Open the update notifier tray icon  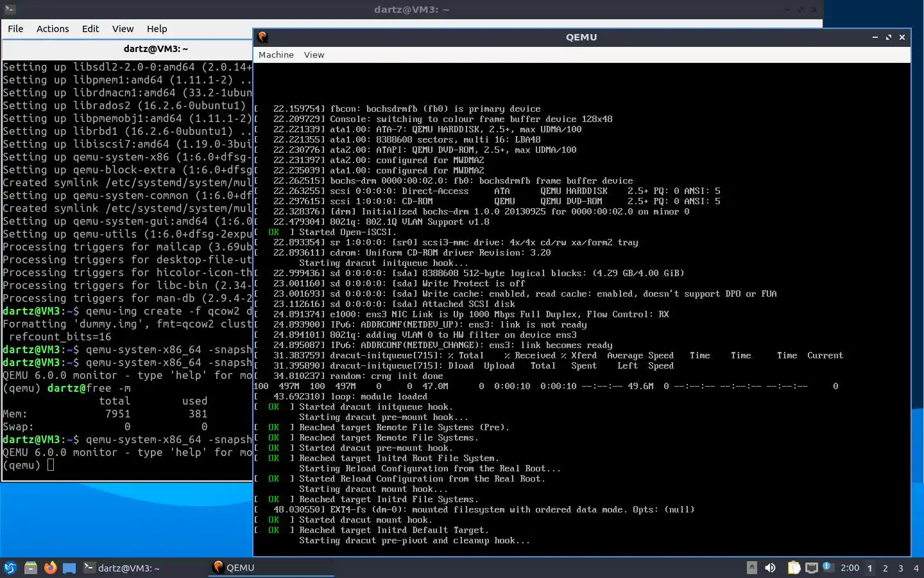click(828, 567)
